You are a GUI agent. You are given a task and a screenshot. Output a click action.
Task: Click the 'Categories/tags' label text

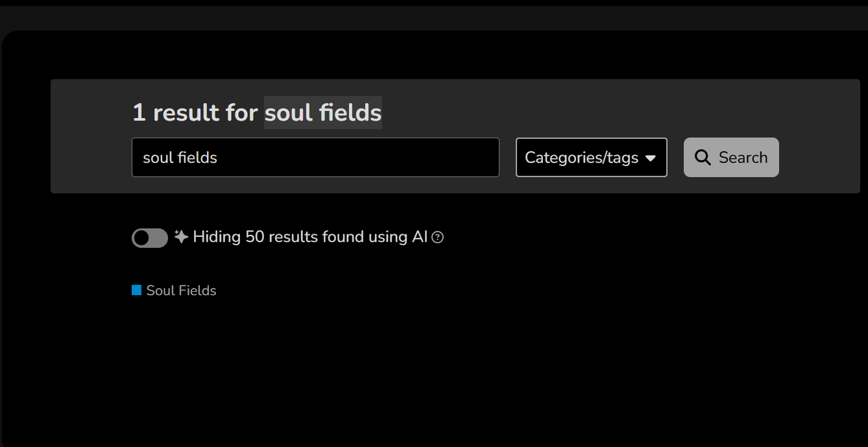click(x=581, y=158)
